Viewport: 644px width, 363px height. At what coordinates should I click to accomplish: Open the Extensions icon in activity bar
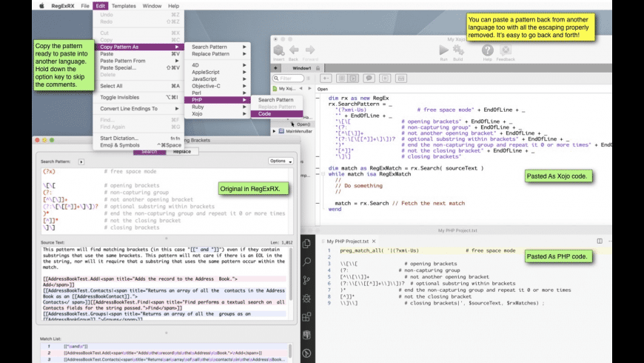point(307,316)
